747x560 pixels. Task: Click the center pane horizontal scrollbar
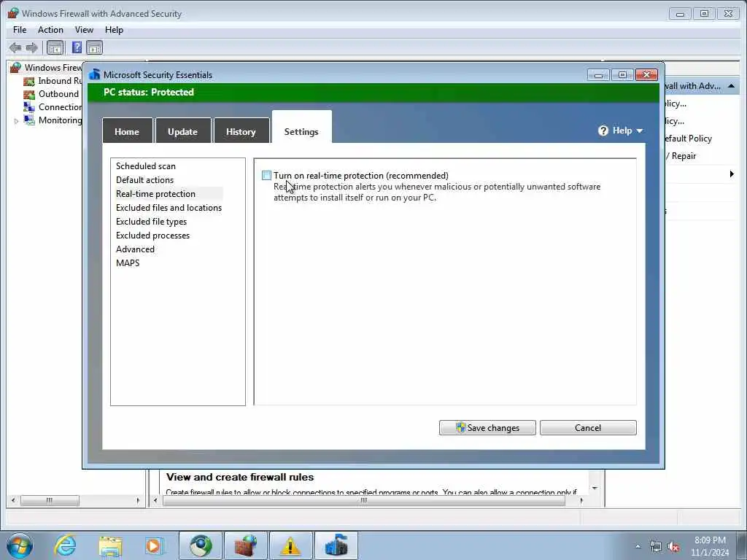point(364,500)
